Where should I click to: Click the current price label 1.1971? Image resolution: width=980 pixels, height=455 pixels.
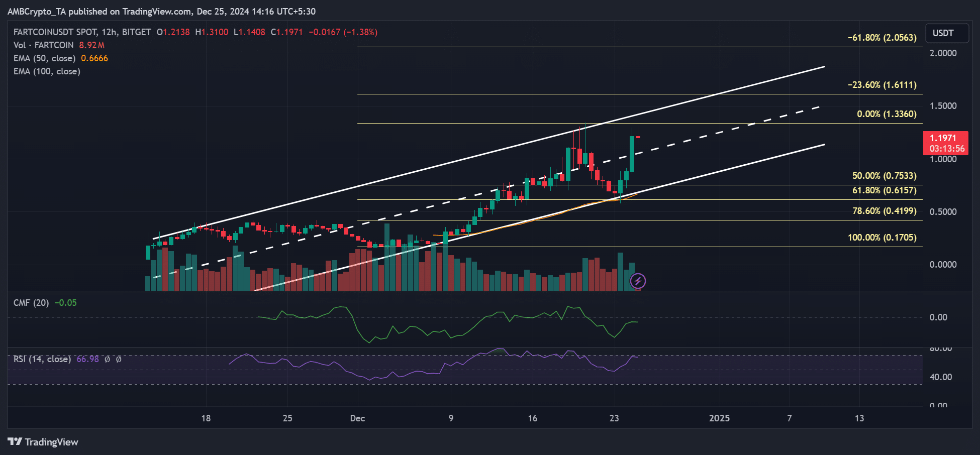point(945,143)
